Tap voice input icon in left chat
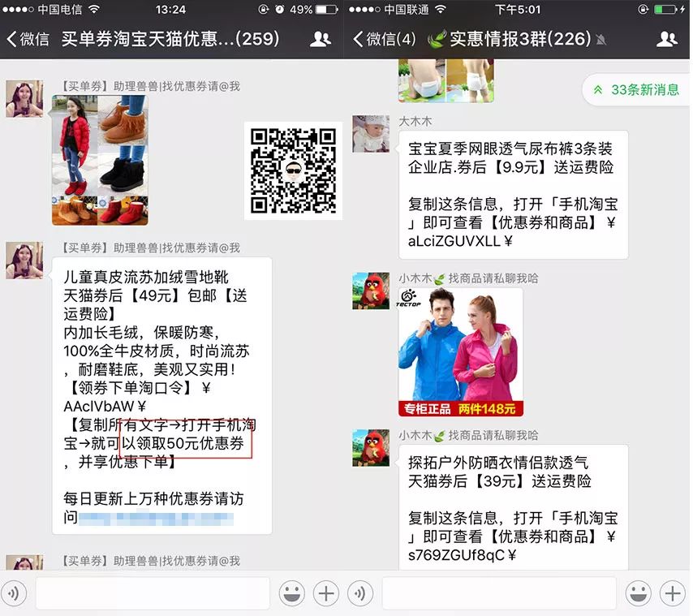 pos(14,593)
